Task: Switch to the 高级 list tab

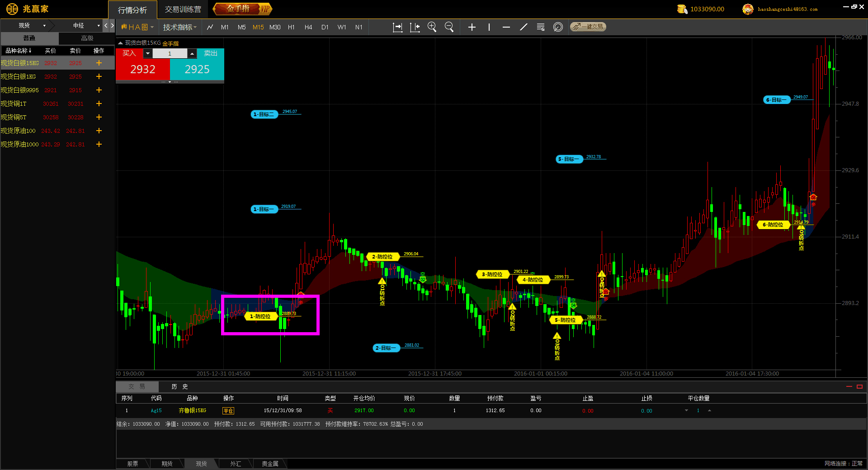Action: 87,38
